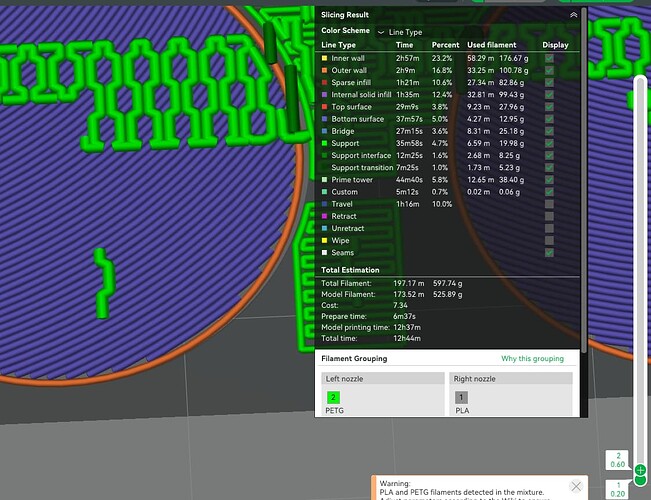The height and width of the screenshot is (500, 651).
Task: Click the lower layer label 0.20
Action: pyautogui.click(x=617, y=494)
